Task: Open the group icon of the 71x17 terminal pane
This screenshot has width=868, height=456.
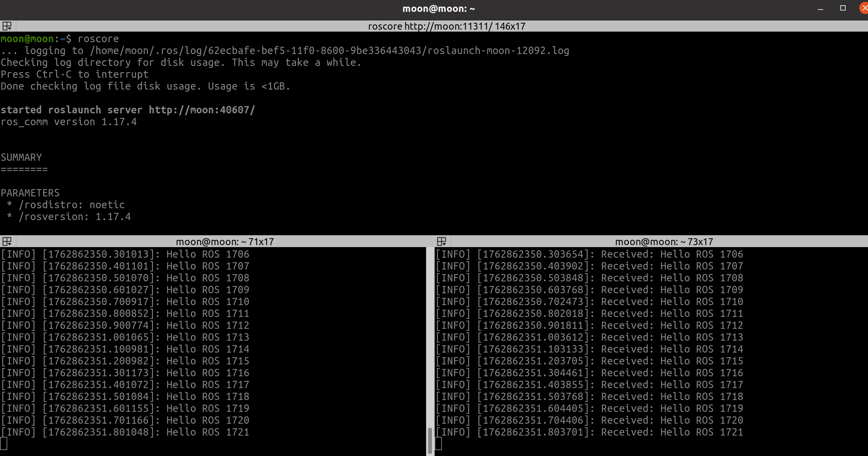Action: tap(7, 242)
